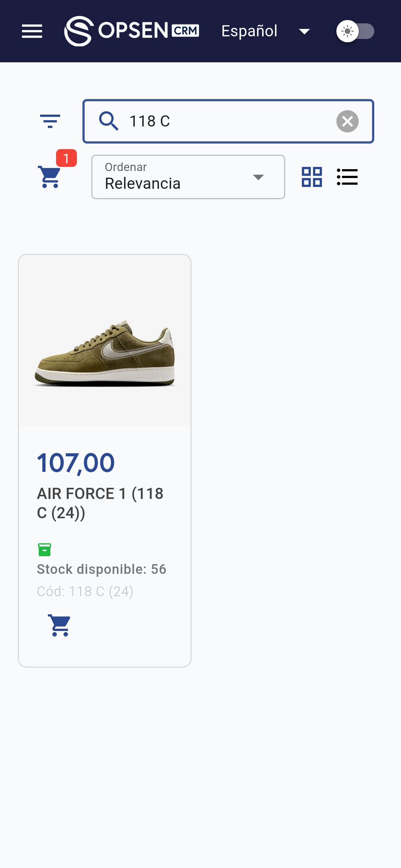Click the Opsen CRM logo

132,31
